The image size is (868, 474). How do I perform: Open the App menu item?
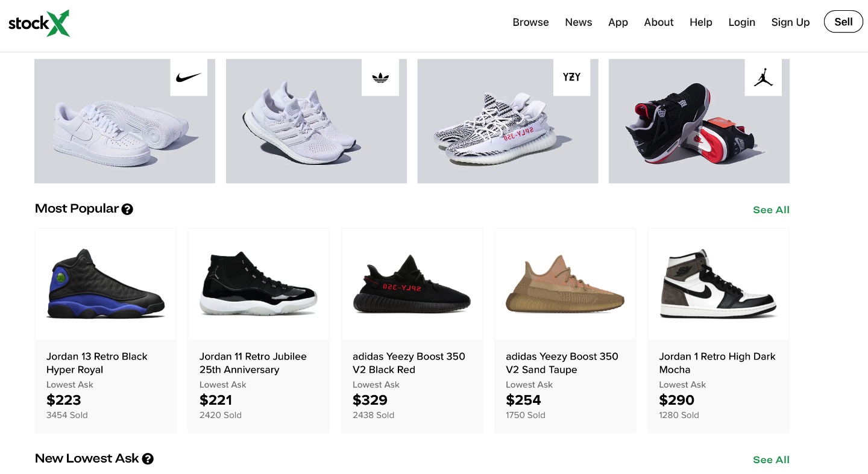[x=618, y=22]
